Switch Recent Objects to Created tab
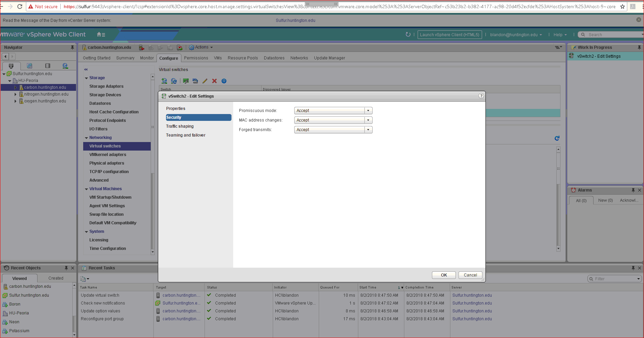 pos(56,278)
